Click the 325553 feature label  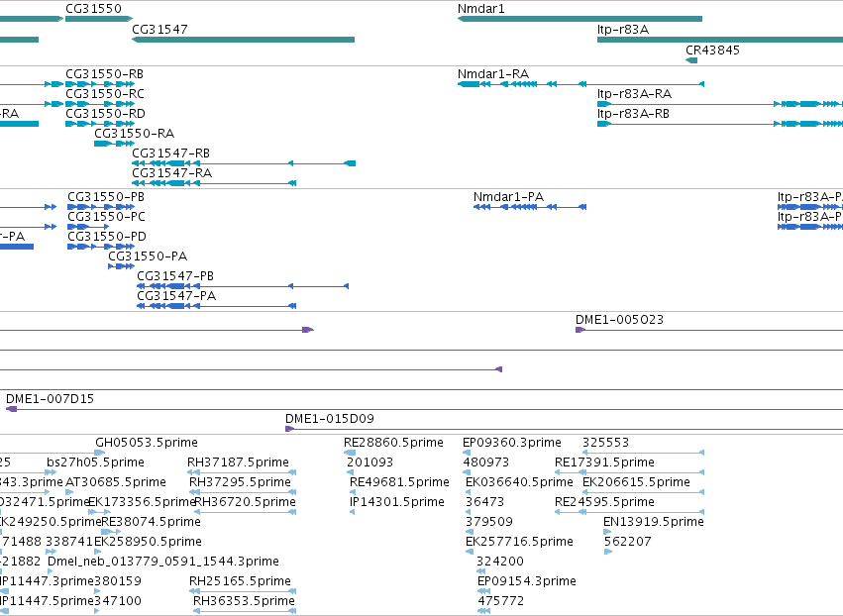tap(606, 443)
